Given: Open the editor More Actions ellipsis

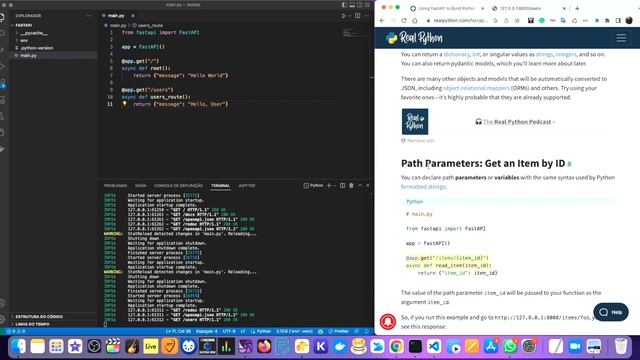Looking at the screenshot, I should (x=366, y=16).
